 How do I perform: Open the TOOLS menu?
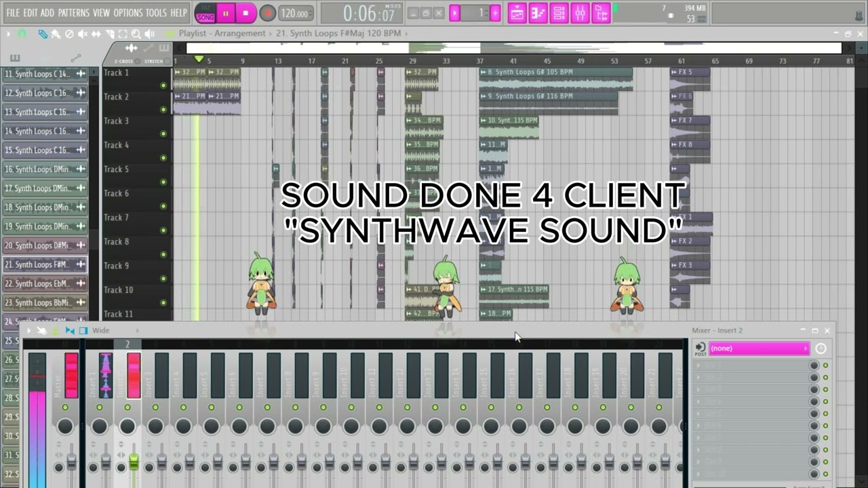[x=156, y=13]
